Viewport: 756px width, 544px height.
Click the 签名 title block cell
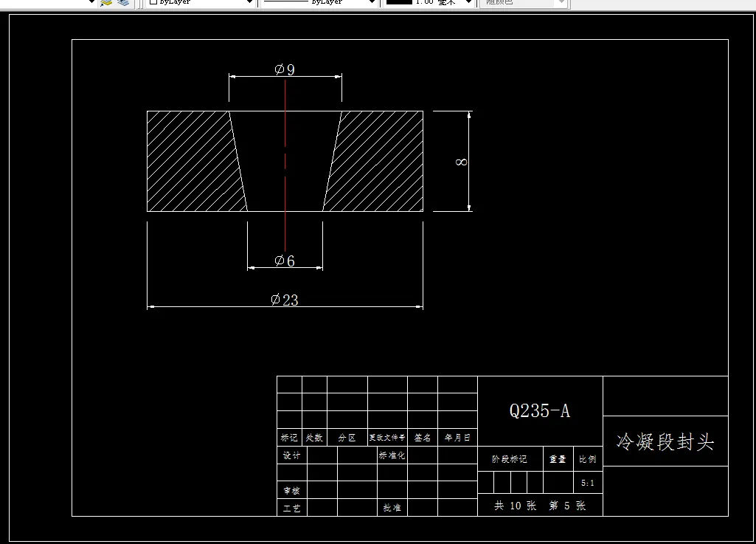tap(423, 438)
